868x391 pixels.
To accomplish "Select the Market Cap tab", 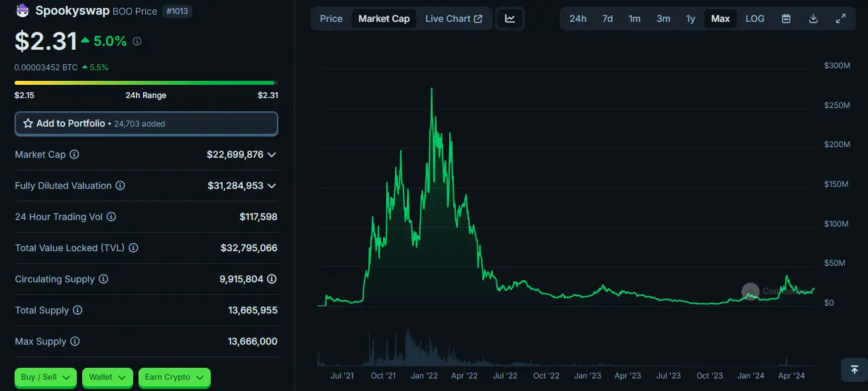I will coord(384,19).
